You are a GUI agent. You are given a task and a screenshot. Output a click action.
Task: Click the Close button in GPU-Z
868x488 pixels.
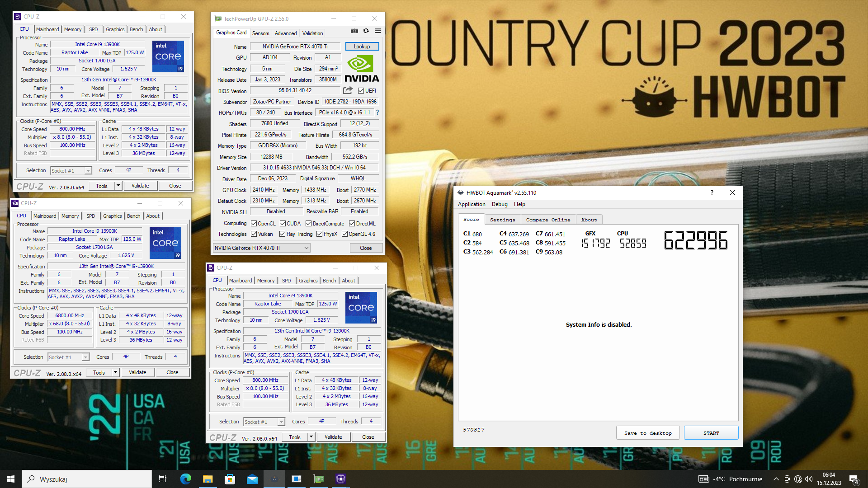tap(366, 248)
